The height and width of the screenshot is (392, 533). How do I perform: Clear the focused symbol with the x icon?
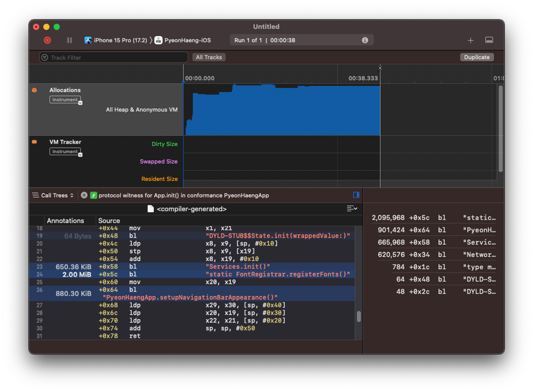point(84,195)
